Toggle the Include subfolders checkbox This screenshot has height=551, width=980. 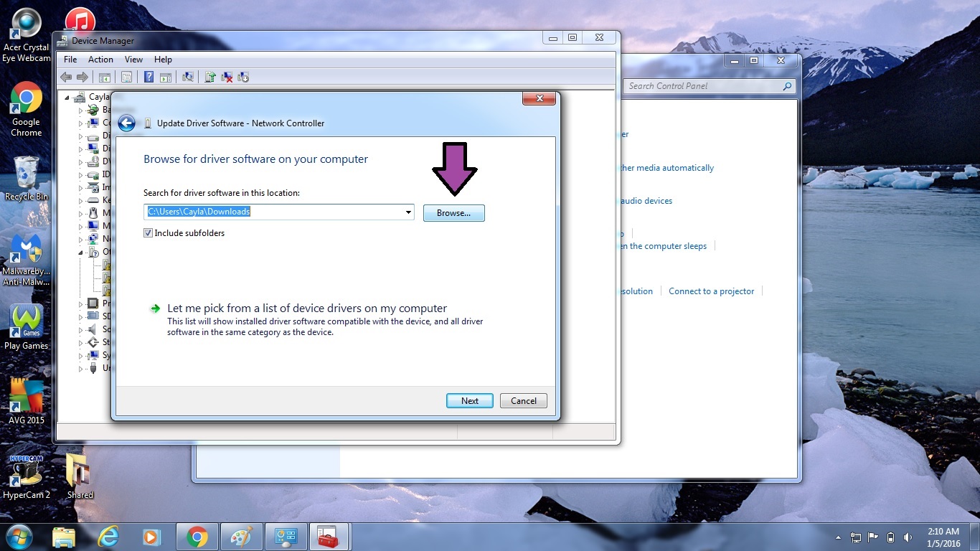click(x=149, y=233)
